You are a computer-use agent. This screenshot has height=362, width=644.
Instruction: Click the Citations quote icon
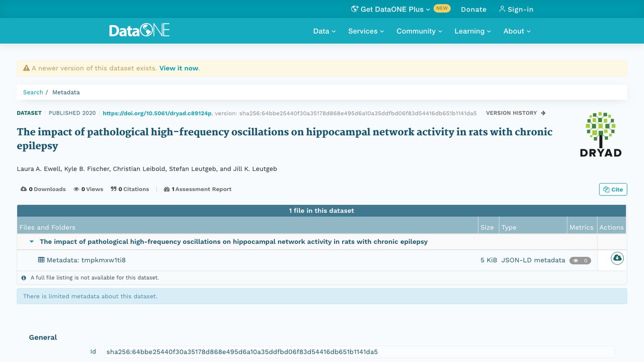point(114,189)
